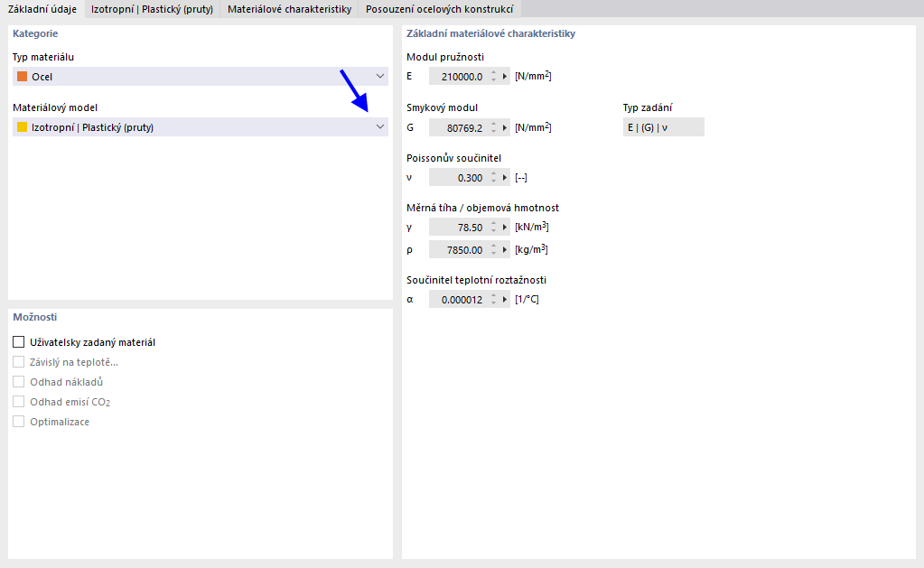Open the Typ materiálu dropdown showing Ocel
The image size is (924, 568).
click(201, 76)
